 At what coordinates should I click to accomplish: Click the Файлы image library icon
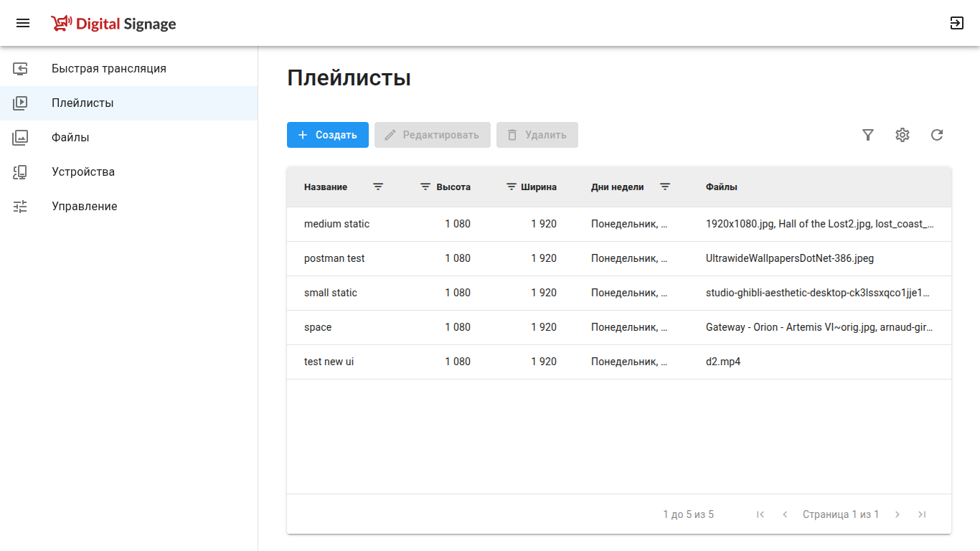(20, 138)
